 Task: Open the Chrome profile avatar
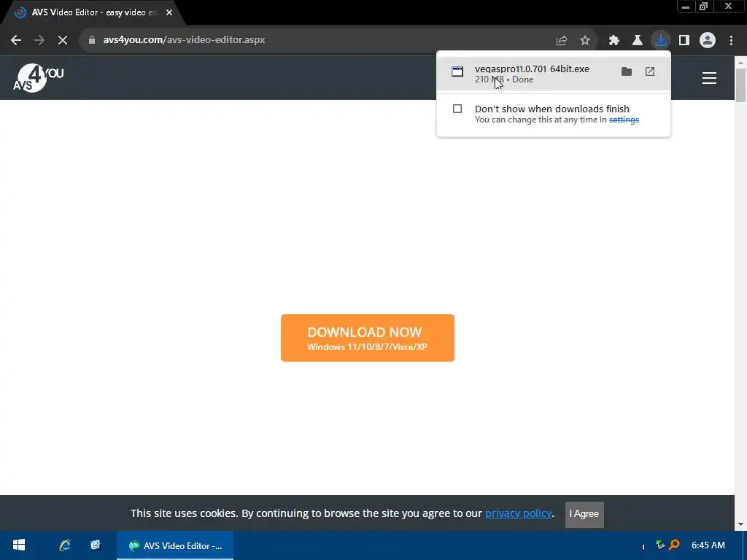pos(708,41)
